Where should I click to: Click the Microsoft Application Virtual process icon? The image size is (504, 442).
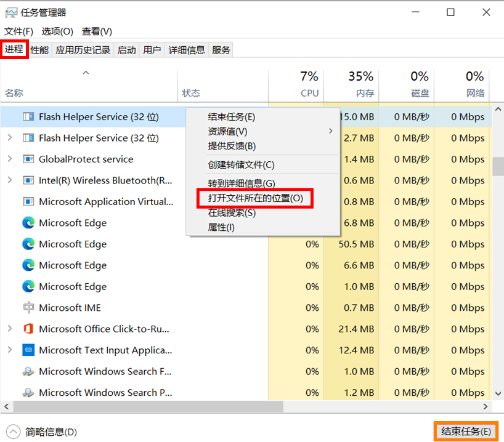[28, 201]
